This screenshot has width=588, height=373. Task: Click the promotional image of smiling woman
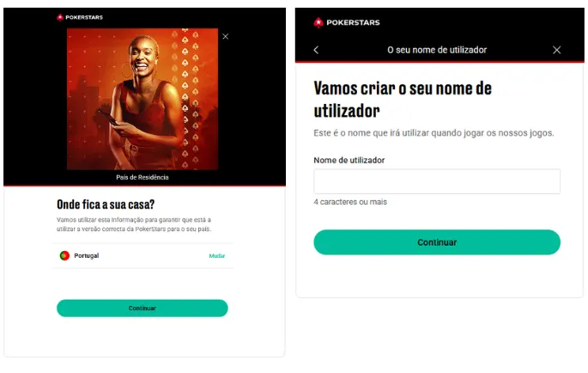(142, 99)
